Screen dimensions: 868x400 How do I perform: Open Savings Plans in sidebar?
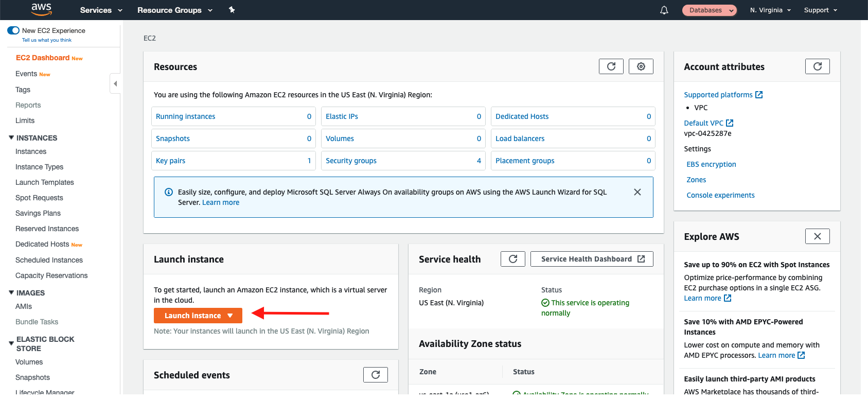[38, 213]
